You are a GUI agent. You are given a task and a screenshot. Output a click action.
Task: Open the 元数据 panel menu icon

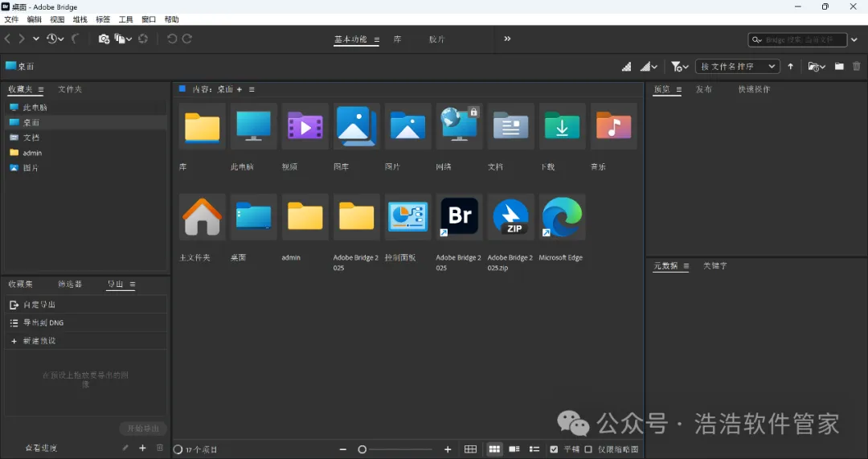(686, 266)
